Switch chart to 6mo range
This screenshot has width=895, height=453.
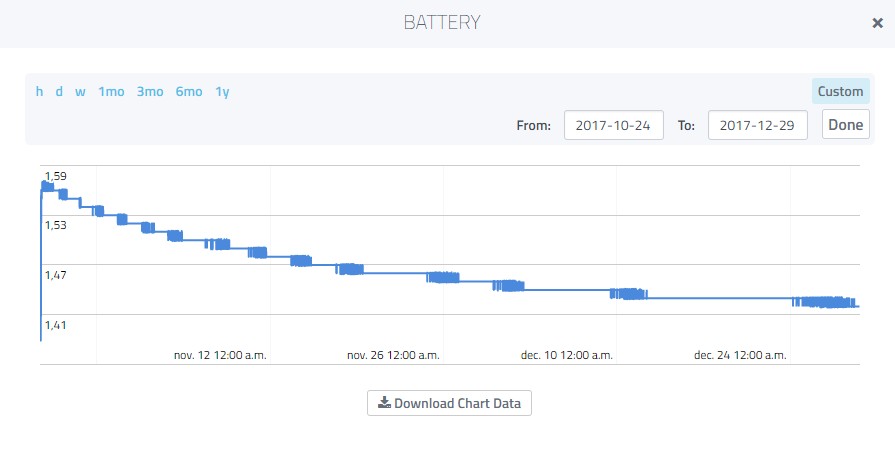pyautogui.click(x=189, y=91)
